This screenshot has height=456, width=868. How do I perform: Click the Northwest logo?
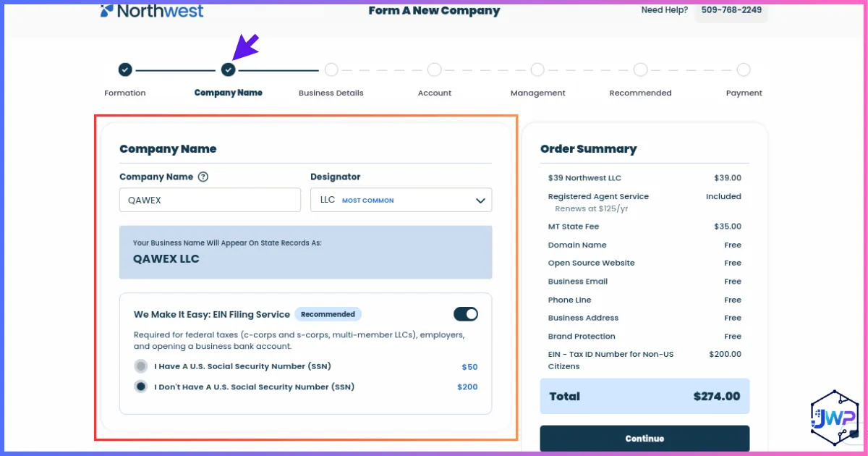pos(152,11)
